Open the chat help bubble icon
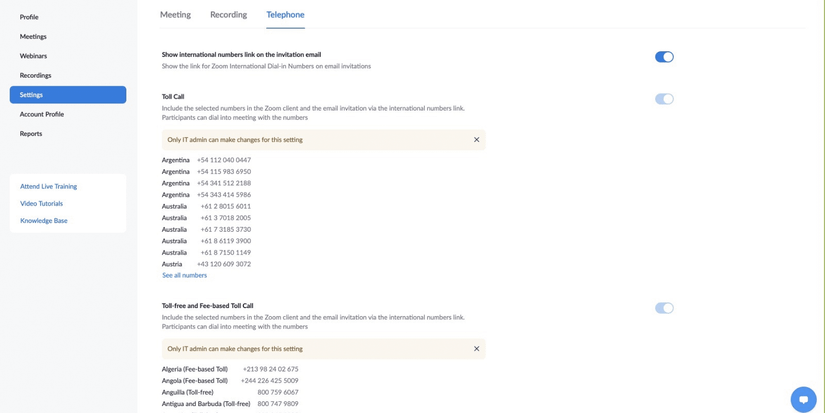This screenshot has width=825, height=413. click(x=803, y=399)
